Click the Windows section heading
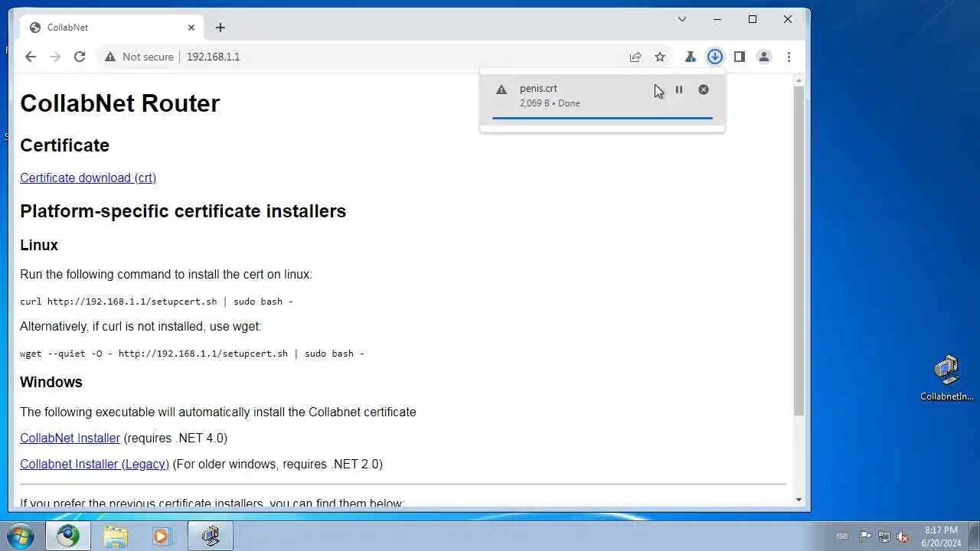The image size is (980, 551). point(51,382)
